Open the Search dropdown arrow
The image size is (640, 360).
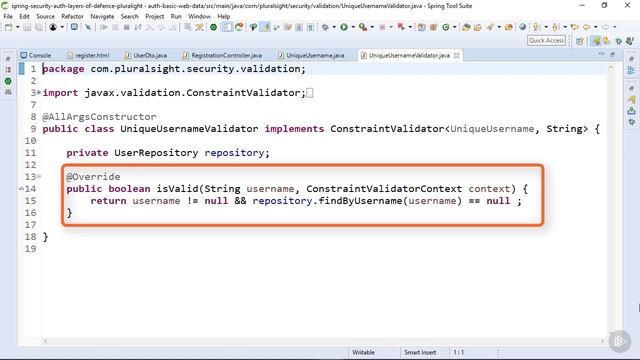tap(499, 27)
